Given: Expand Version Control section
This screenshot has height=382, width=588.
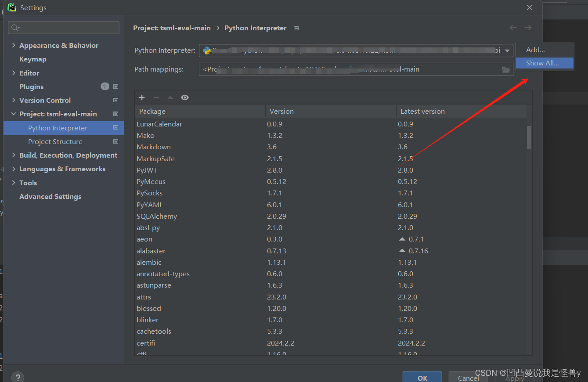Looking at the screenshot, I should point(14,100).
